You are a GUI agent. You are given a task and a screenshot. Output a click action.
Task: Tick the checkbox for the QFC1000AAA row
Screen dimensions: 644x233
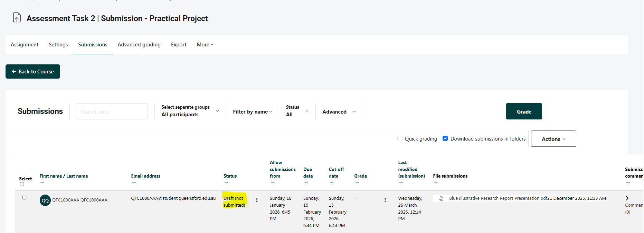[25, 198]
